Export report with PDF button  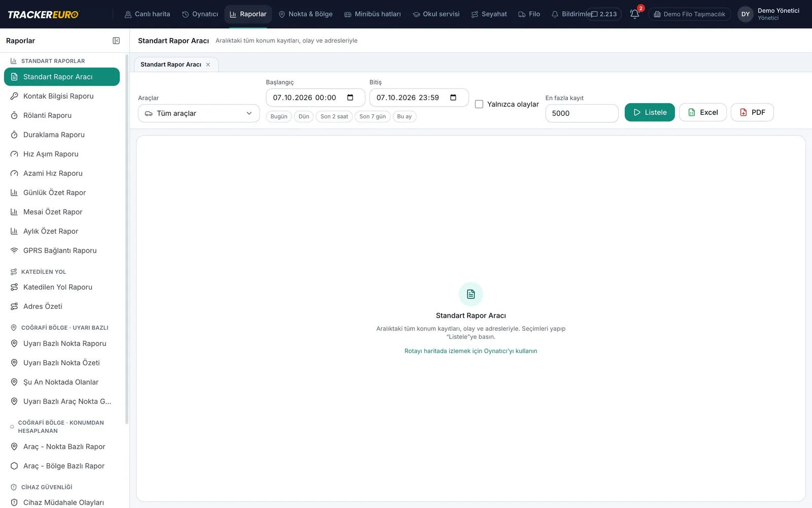coord(752,112)
